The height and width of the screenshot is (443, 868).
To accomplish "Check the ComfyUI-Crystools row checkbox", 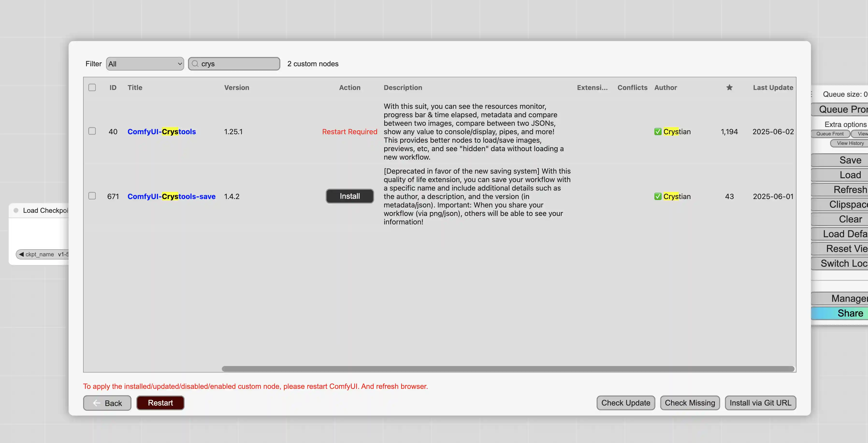I will (x=92, y=131).
